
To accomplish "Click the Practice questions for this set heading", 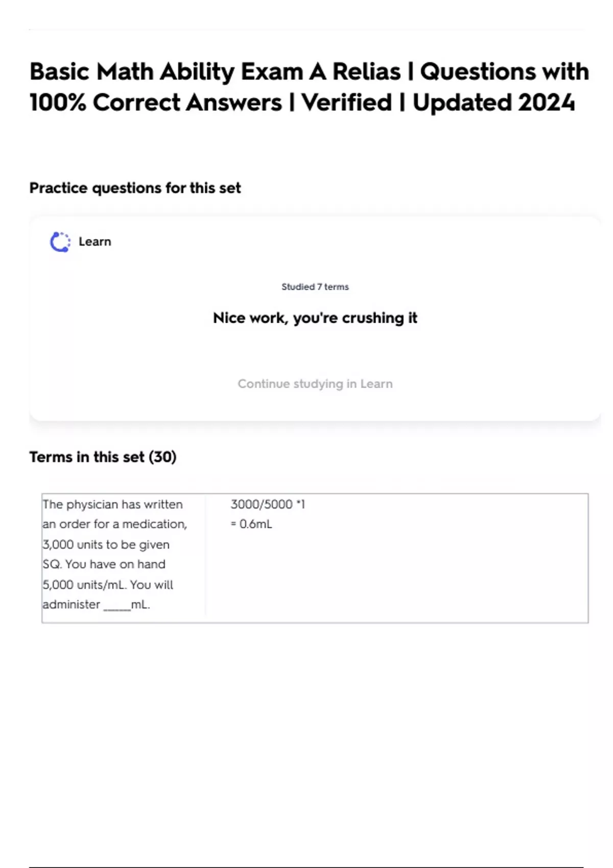I will click(x=135, y=188).
